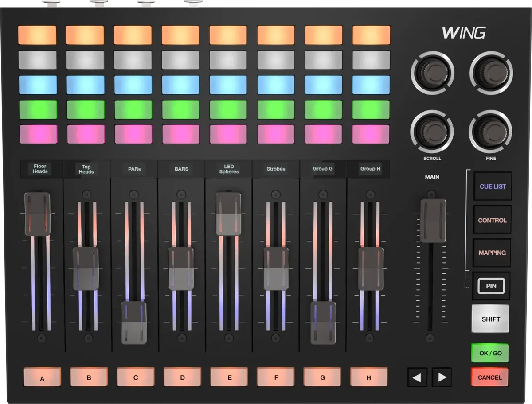The image size is (532, 404).
Task: Tap flash button A
Action: 43,377
